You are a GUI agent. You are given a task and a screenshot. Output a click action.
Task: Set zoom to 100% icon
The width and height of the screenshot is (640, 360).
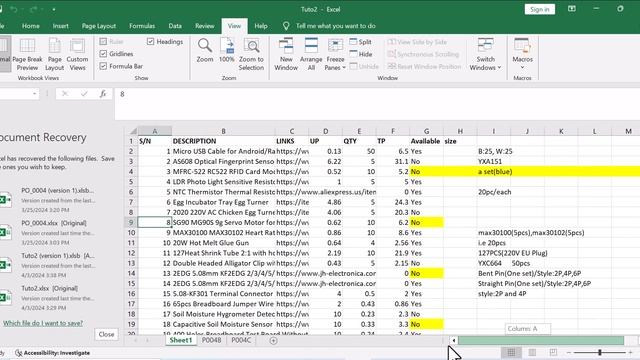227,45
